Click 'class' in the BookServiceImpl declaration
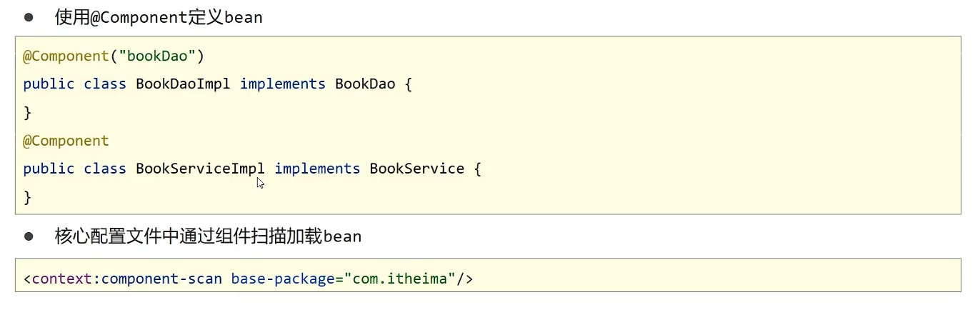980x310 pixels. click(105, 169)
